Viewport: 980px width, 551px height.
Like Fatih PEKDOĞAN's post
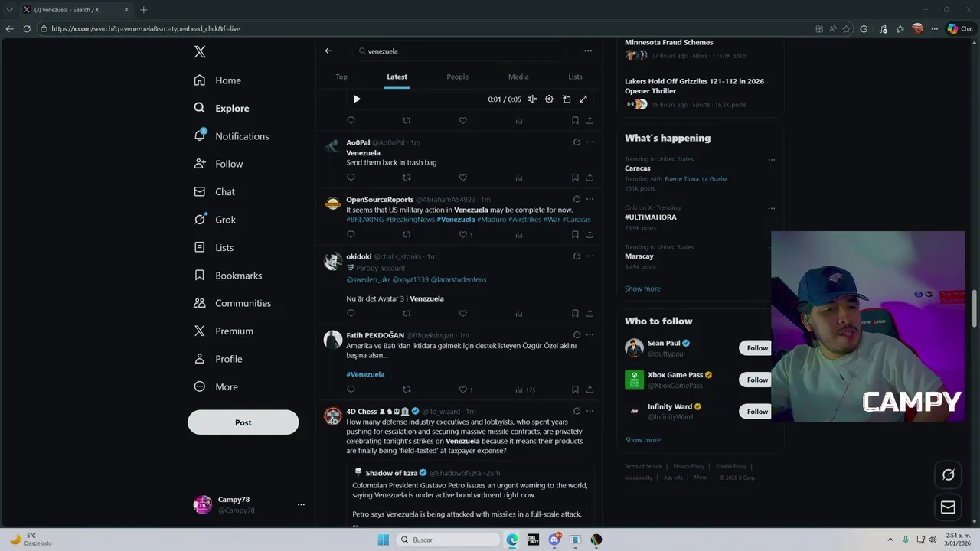pos(462,390)
